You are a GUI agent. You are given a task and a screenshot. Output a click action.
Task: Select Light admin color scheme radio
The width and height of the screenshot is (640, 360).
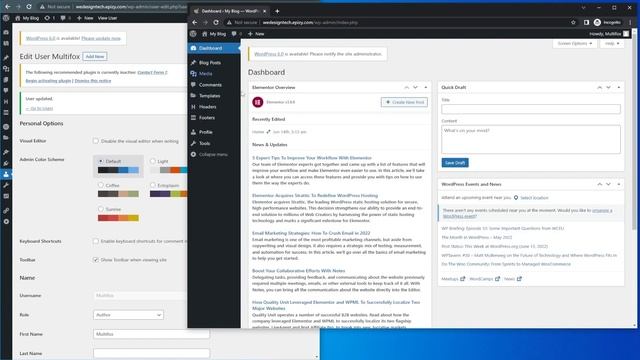(x=153, y=161)
